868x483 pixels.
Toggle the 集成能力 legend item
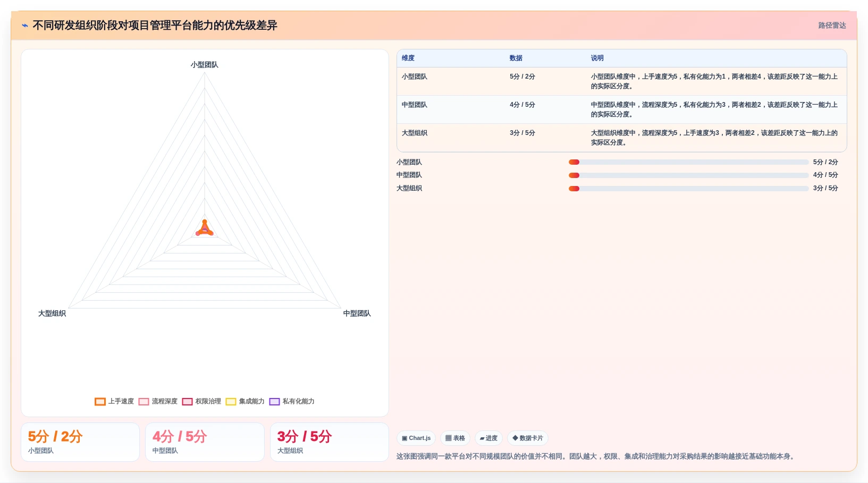(245, 401)
